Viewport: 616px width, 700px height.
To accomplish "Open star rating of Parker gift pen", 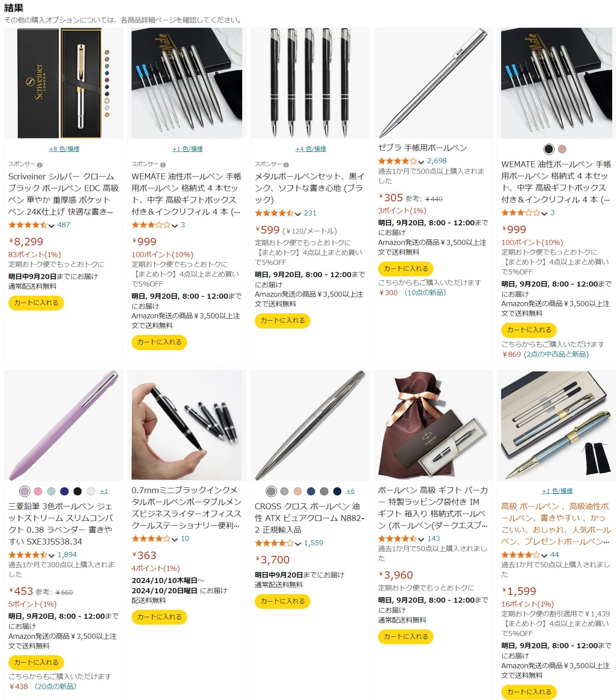I will pos(397,539).
